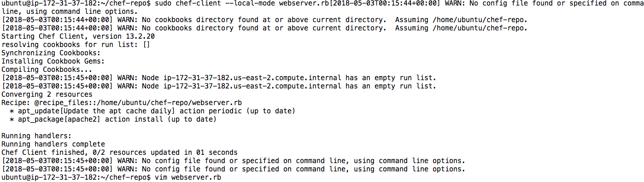
Task: Click 'vim webserver.rb' on the last prompt line
Action: click(188, 177)
